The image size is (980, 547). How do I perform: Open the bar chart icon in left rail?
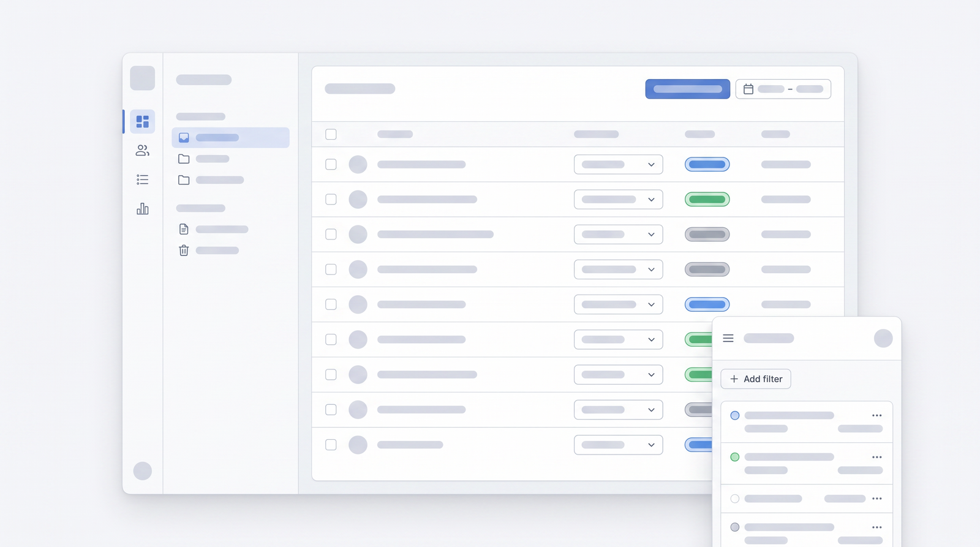pyautogui.click(x=142, y=209)
